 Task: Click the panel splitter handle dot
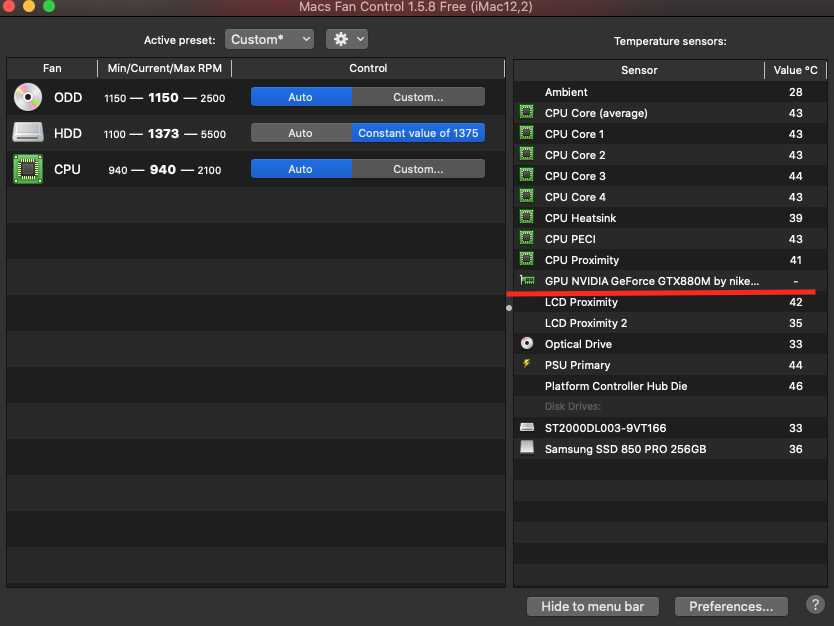[509, 308]
